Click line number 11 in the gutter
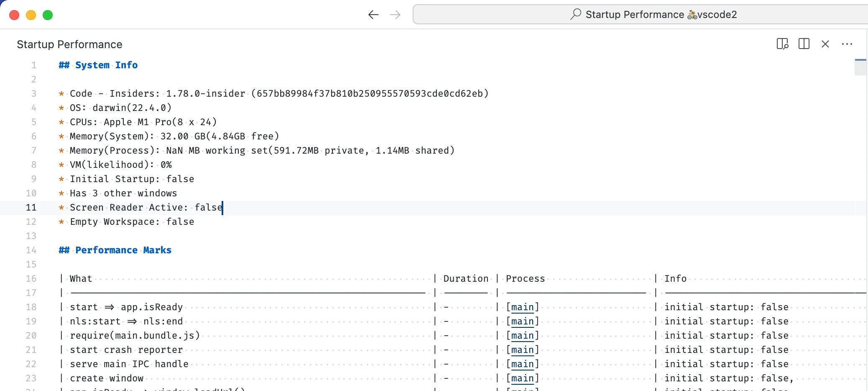The image size is (868, 391). 31,207
